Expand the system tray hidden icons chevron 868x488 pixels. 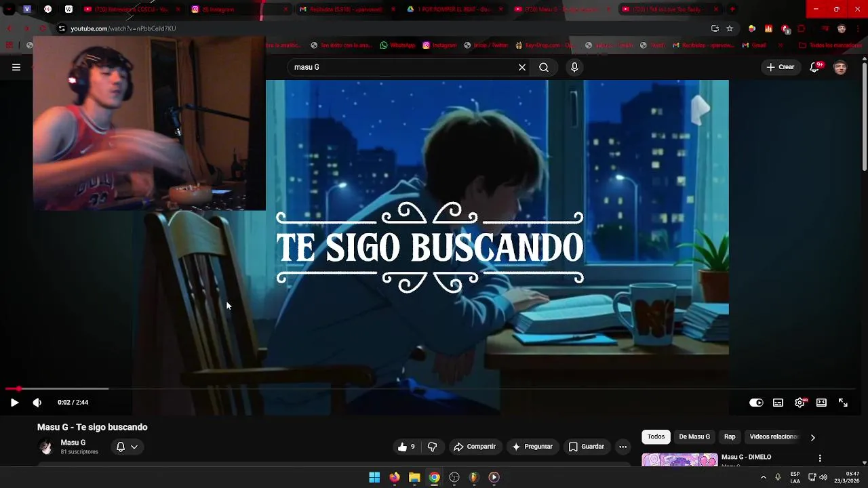[x=763, y=477]
